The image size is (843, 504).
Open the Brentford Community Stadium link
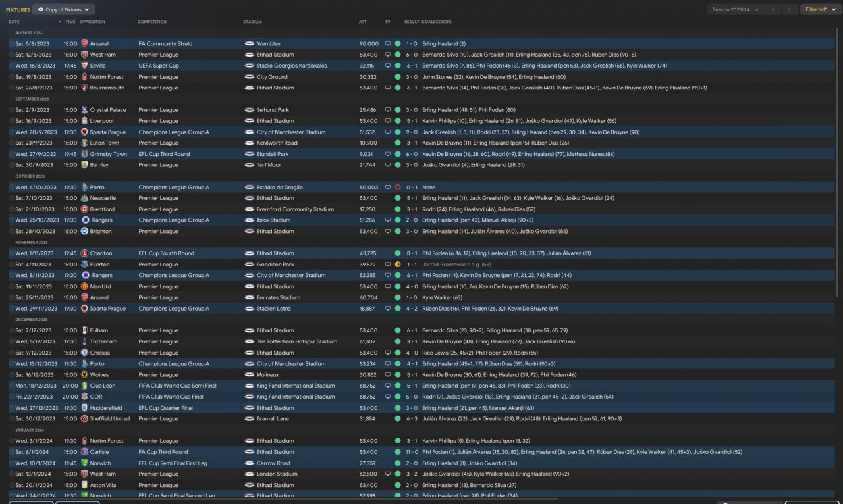pyautogui.click(x=295, y=209)
